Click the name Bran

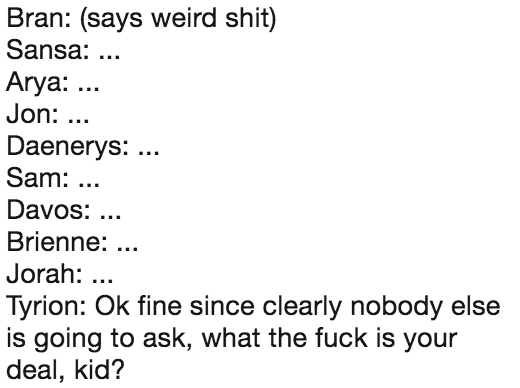click(x=35, y=18)
